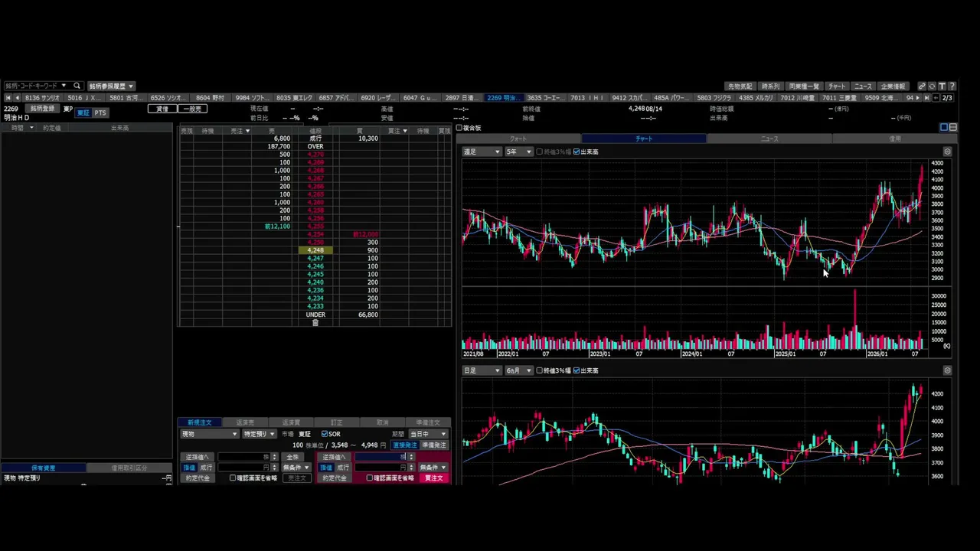Open the 5年 period dropdown
The width and height of the screenshot is (980, 551).
[518, 152]
